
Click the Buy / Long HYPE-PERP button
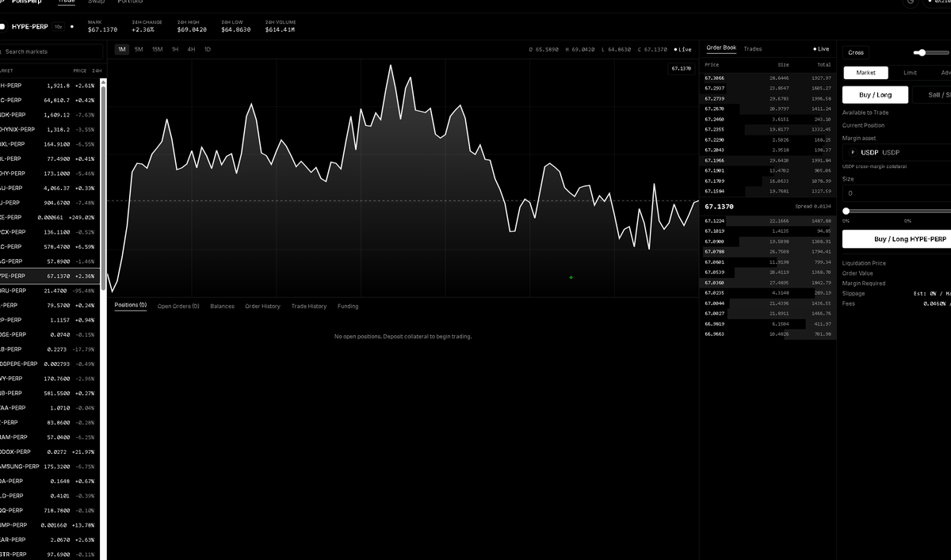coord(897,239)
